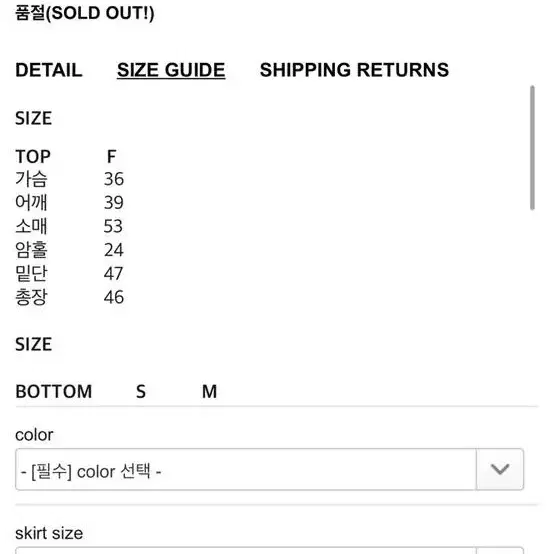554x554 pixels.
Task: Open the '[필수] color 선택' combo box
Action: (269, 469)
